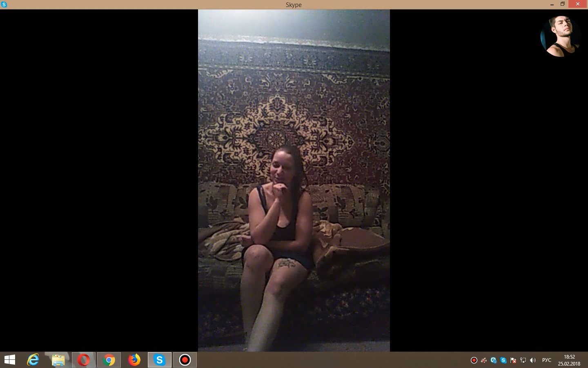Open the Skype icon in system tray
Screen dimensions: 588x368
coord(503,360)
